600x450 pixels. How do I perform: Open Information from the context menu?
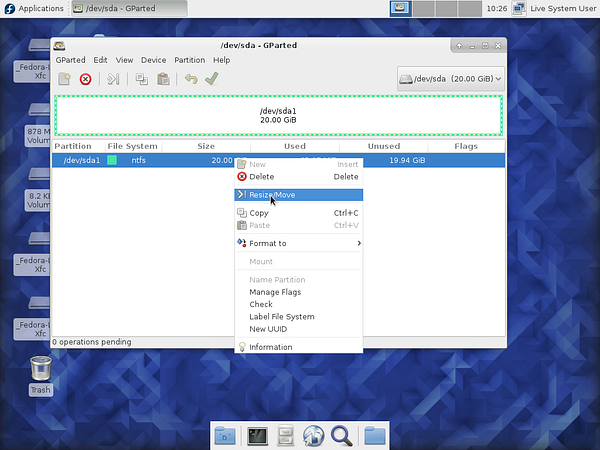[x=298, y=347]
